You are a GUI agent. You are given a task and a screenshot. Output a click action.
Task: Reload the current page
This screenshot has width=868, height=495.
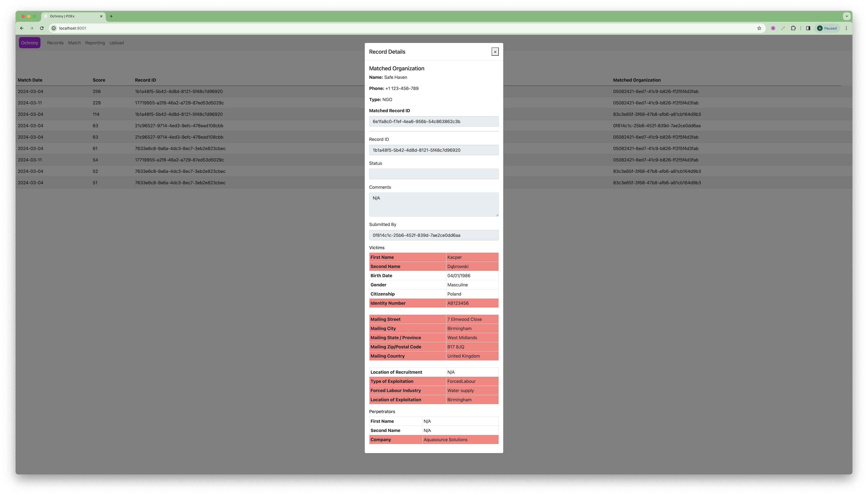[x=42, y=28]
